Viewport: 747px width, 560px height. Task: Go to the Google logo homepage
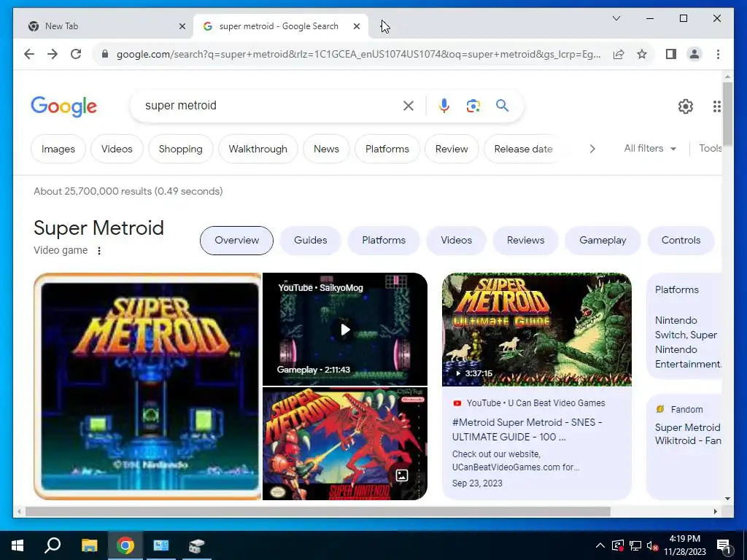tap(64, 106)
